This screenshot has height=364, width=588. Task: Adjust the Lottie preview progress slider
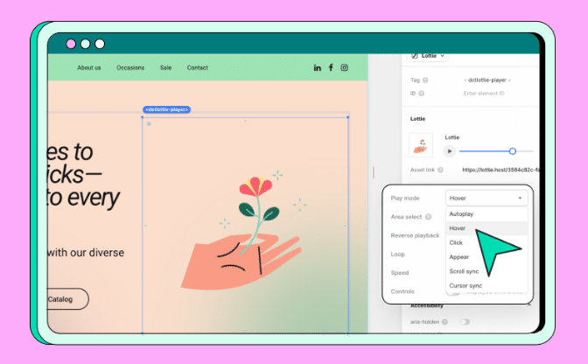[512, 151]
